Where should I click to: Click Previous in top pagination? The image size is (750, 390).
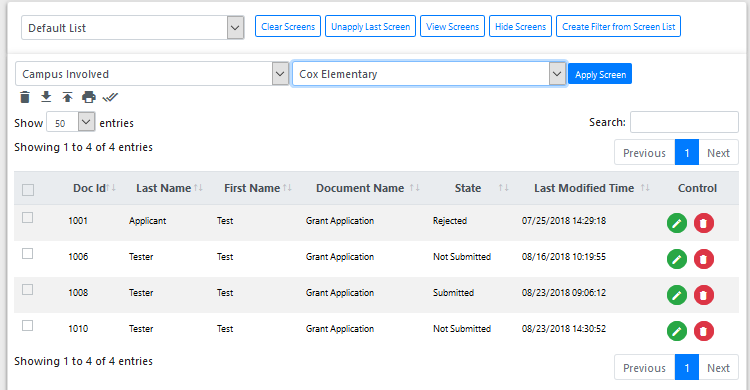pyautogui.click(x=644, y=153)
